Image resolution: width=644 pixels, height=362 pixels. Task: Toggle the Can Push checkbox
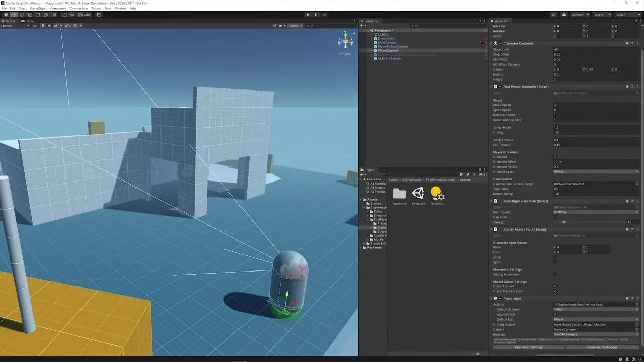tap(555, 217)
